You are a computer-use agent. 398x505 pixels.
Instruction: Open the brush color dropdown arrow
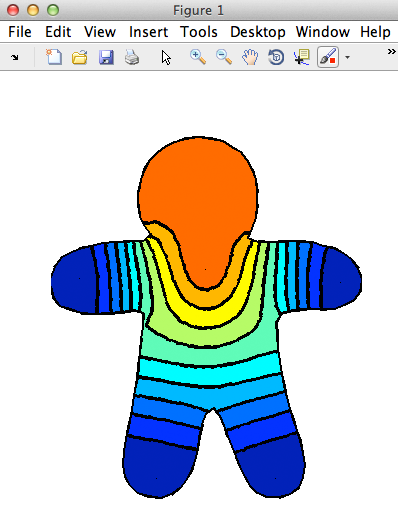pos(347,58)
